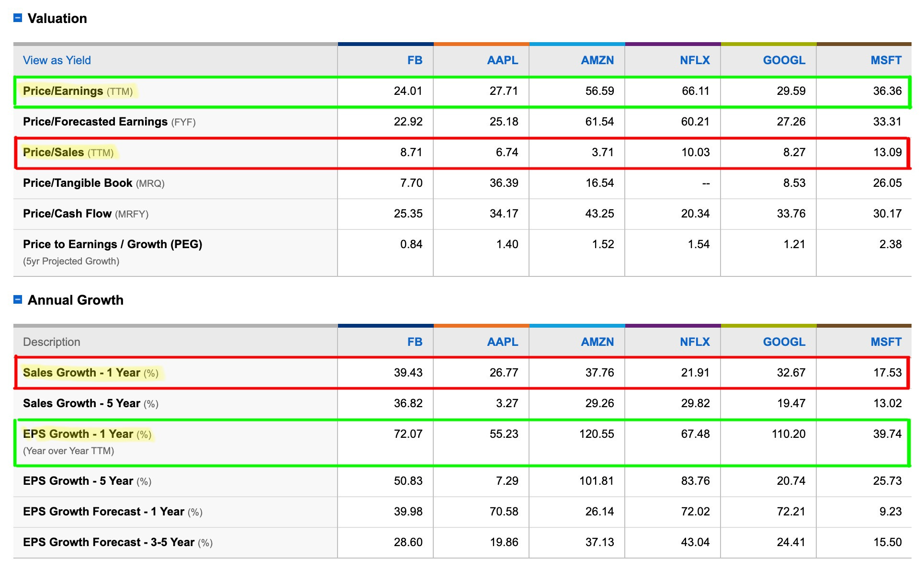This screenshot has height=571, width=924.
Task: Click MSFT Price/Sales value 13.09
Action: coord(887,152)
